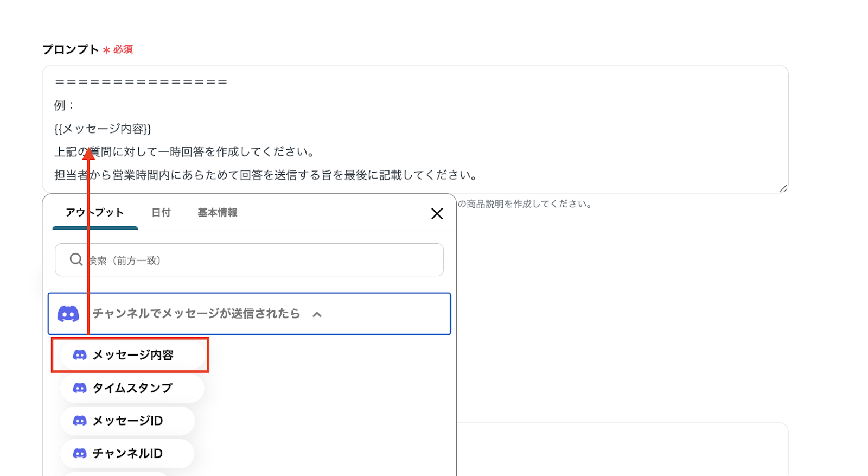Click the {{メッセージ内容}} variable in prompt
The image size is (868, 476).
103,129
